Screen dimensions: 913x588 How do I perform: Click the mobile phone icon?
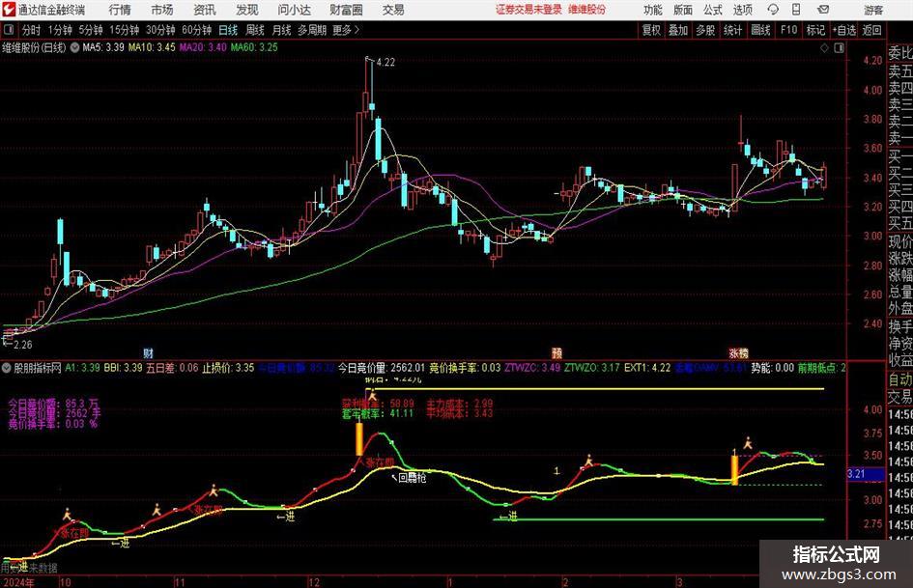796,10
